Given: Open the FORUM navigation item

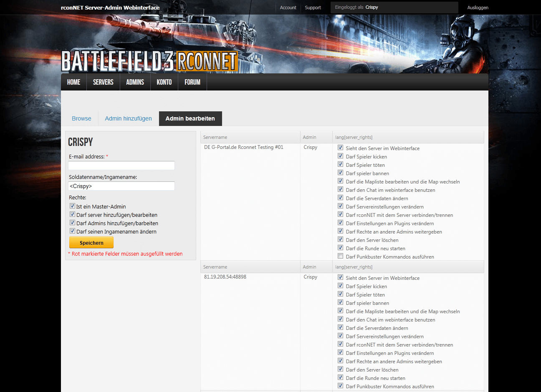Looking at the screenshot, I should (192, 82).
